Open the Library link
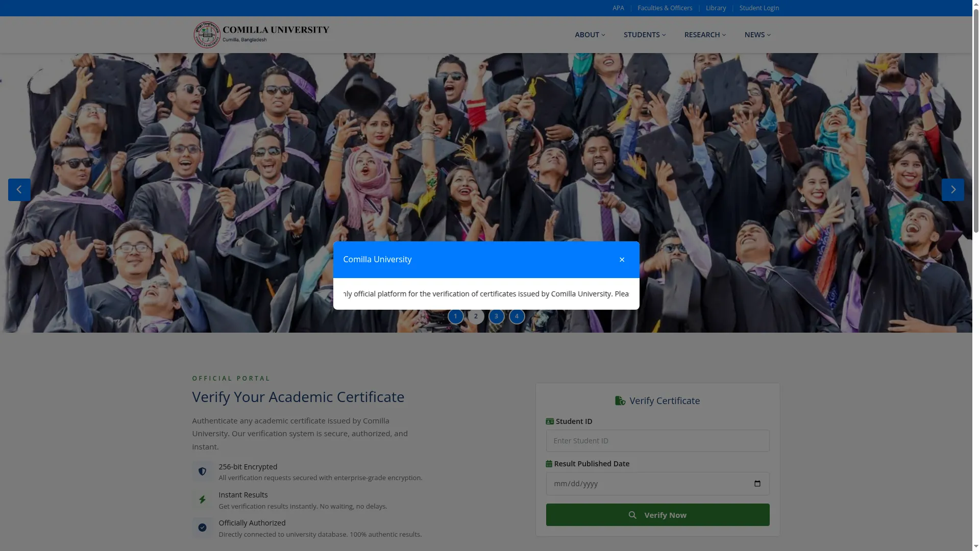 [716, 8]
